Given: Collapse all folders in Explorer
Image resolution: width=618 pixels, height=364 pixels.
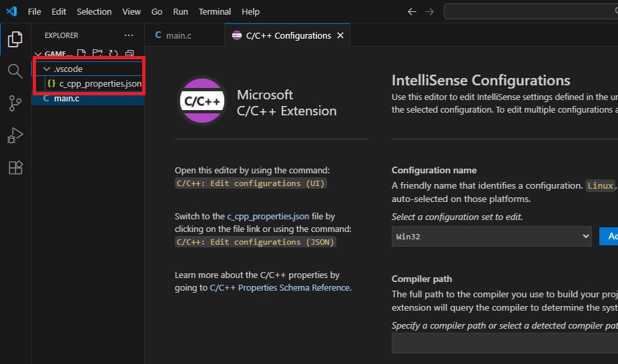Looking at the screenshot, I should pyautogui.click(x=129, y=53).
